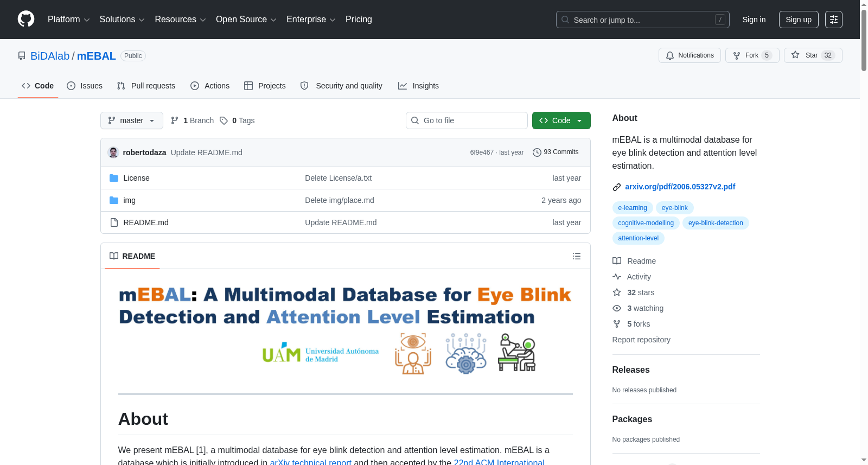The width and height of the screenshot is (868, 465).
Task: Select the README tab heading
Action: pyautogui.click(x=132, y=256)
